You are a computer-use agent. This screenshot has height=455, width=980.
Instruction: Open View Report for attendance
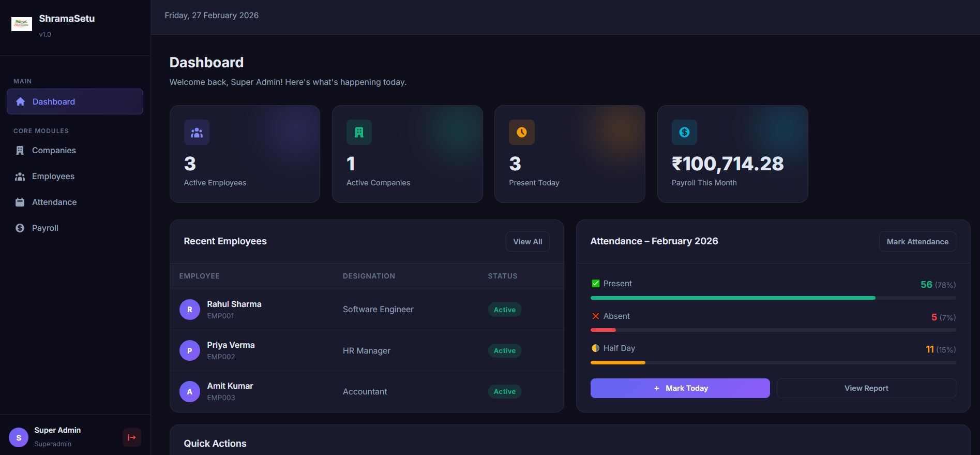click(x=866, y=388)
